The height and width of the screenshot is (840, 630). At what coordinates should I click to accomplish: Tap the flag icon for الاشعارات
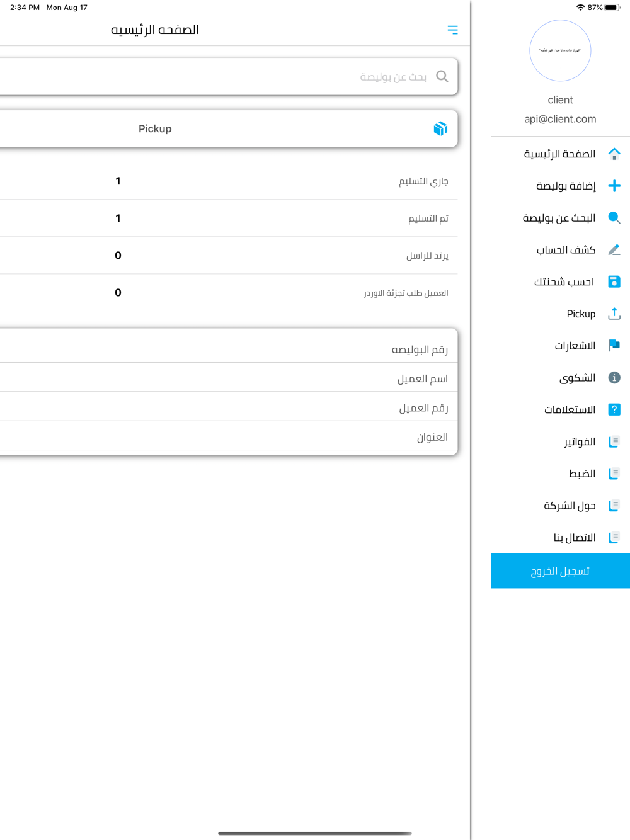(x=614, y=346)
